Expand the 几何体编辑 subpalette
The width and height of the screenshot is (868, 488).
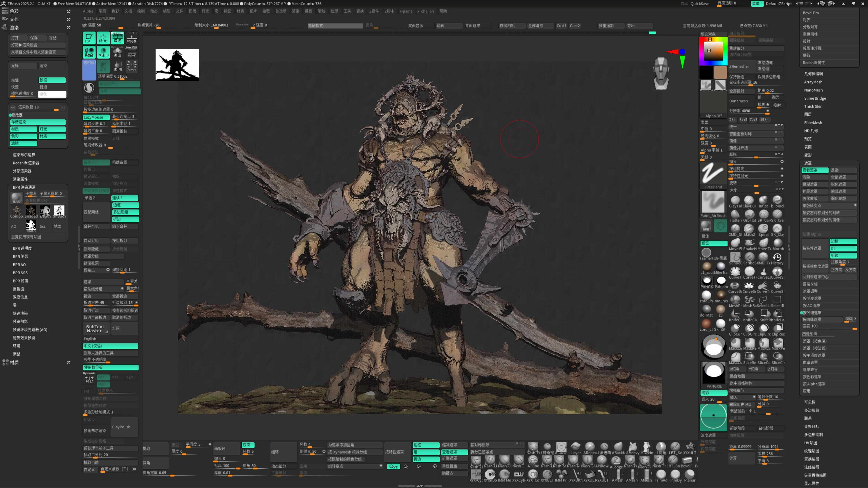coord(813,73)
